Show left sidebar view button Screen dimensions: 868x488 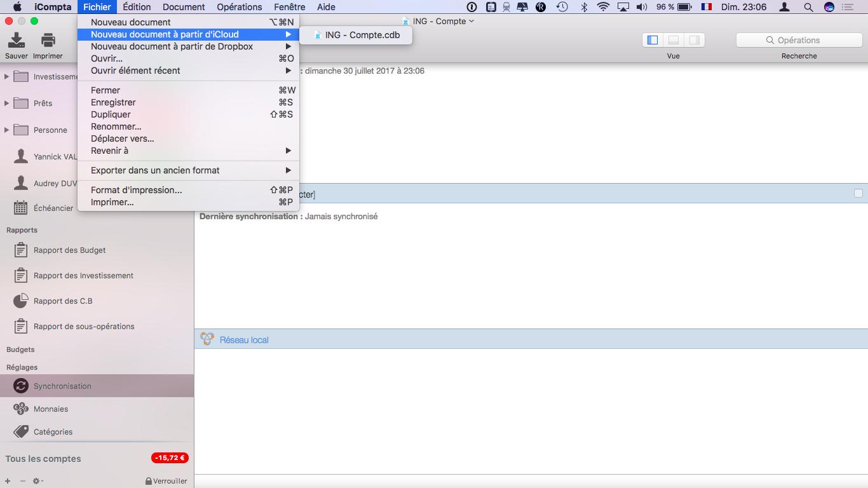[x=653, y=40]
